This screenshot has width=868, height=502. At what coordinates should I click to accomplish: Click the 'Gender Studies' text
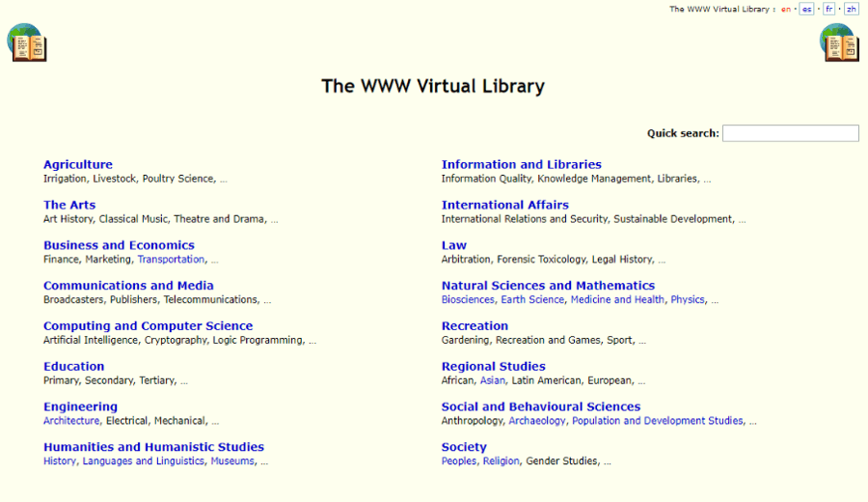[561, 461]
